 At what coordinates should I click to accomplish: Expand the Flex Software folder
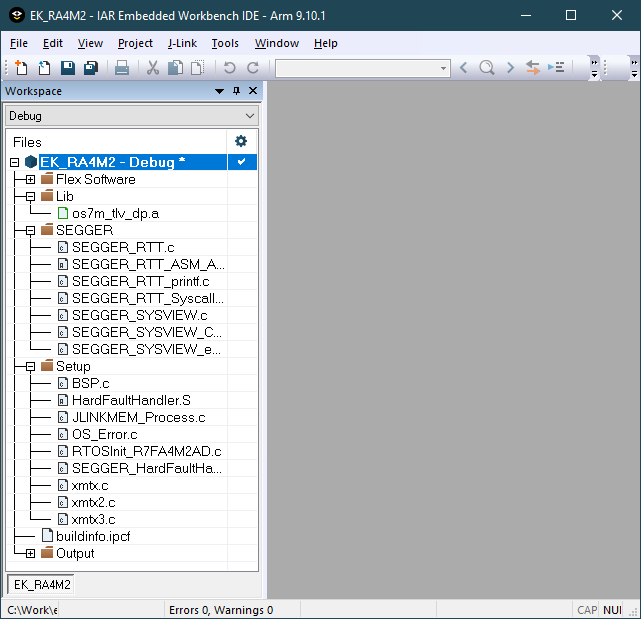point(31,180)
